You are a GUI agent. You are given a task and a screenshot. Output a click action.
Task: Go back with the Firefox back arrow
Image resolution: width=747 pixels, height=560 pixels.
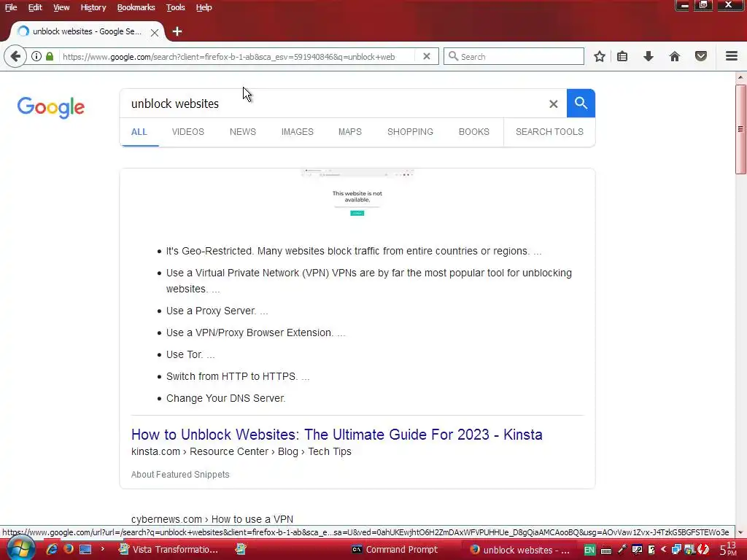click(15, 57)
